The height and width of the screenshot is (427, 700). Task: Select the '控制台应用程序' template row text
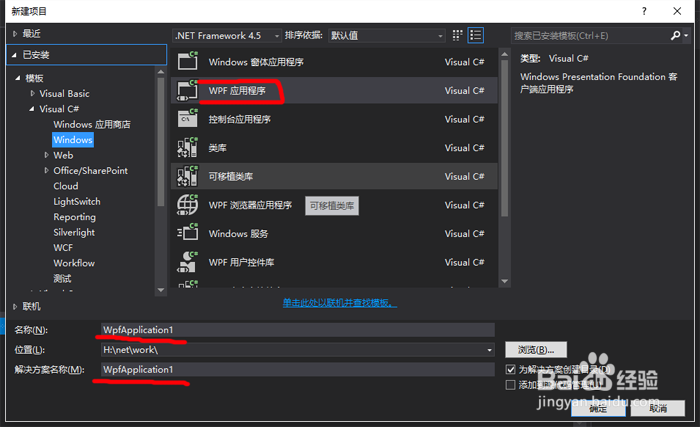coord(240,119)
